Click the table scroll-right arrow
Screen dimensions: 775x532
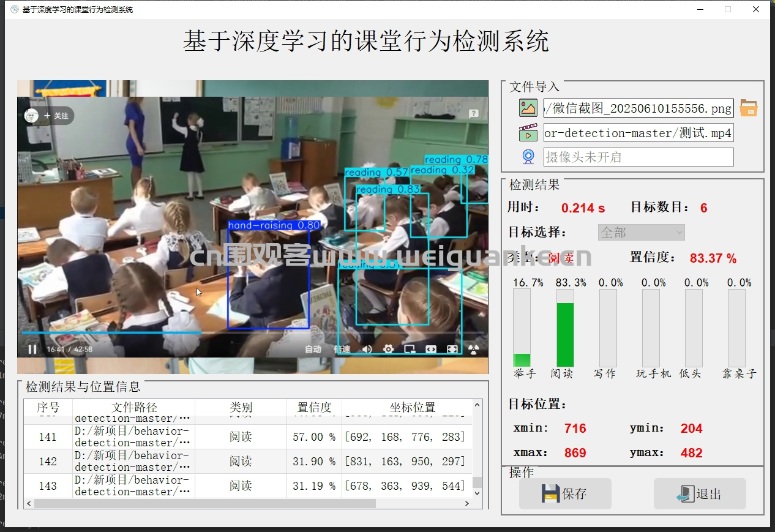[468, 503]
